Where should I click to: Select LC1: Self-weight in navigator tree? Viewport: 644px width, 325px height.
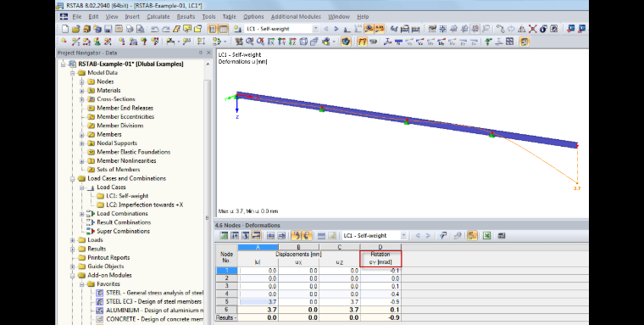point(127,196)
